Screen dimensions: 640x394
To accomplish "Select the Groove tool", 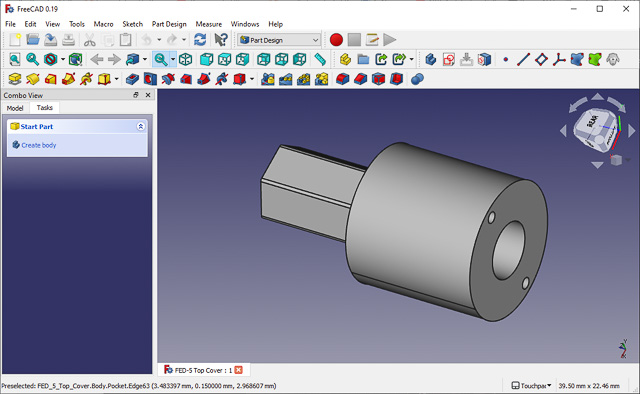I will point(168,79).
